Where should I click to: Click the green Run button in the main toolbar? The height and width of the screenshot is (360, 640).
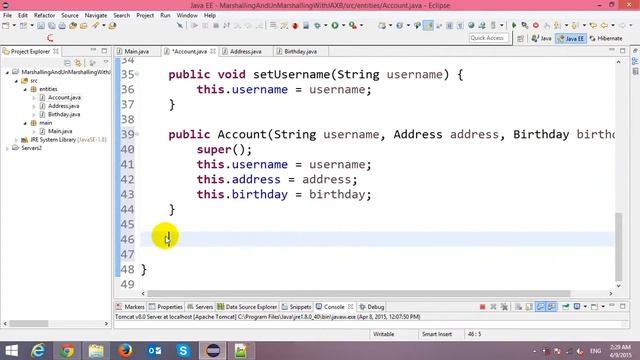tap(335, 25)
